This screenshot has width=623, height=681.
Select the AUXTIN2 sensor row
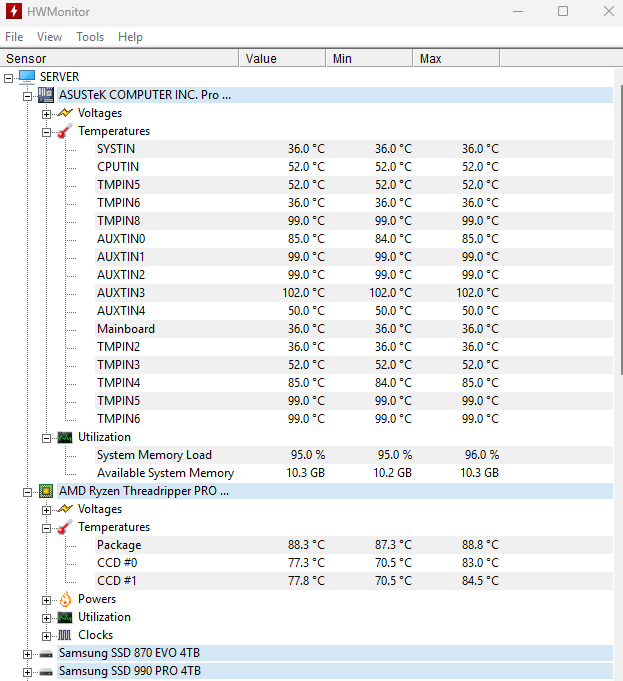pos(354,275)
